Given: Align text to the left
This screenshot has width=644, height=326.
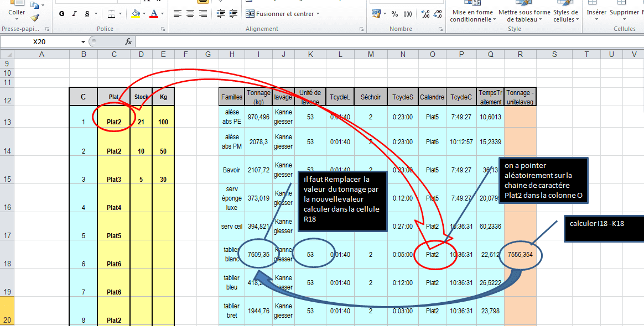Looking at the screenshot, I should (x=177, y=14).
